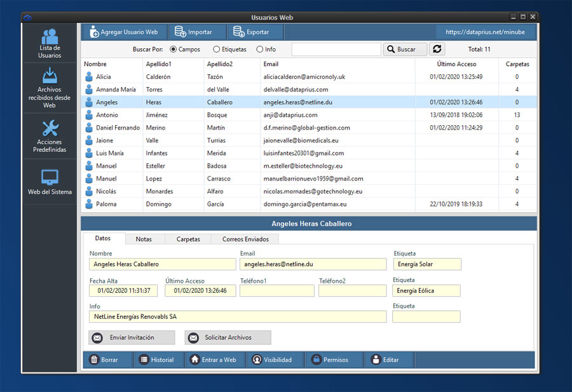Click Solicitar Archivos envelope button
This screenshot has height=392, width=572.
tap(228, 337)
